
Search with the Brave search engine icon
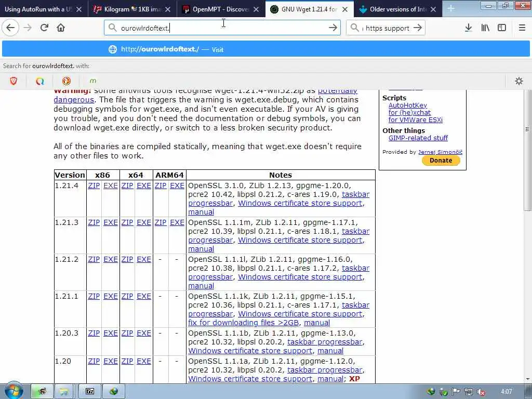(x=14, y=81)
